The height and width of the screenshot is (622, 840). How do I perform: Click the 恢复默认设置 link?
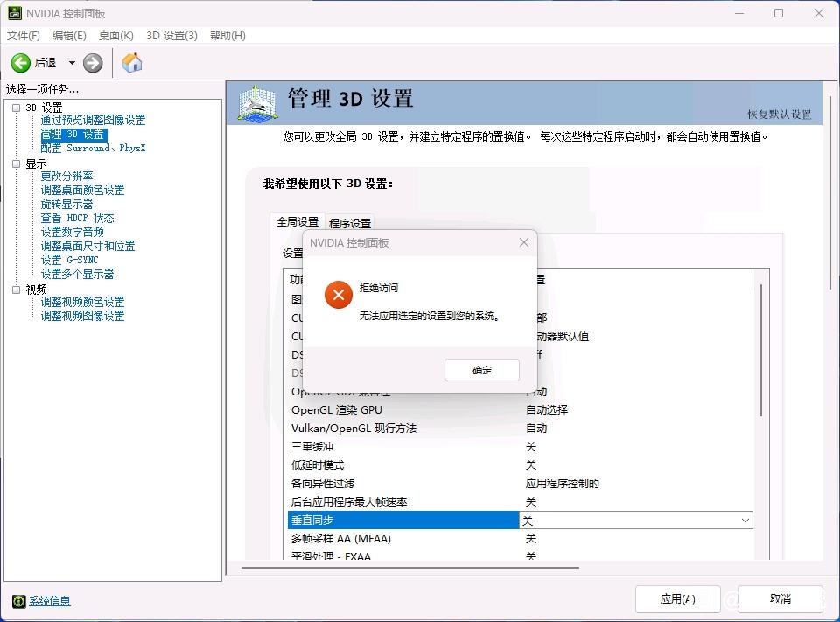(780, 114)
